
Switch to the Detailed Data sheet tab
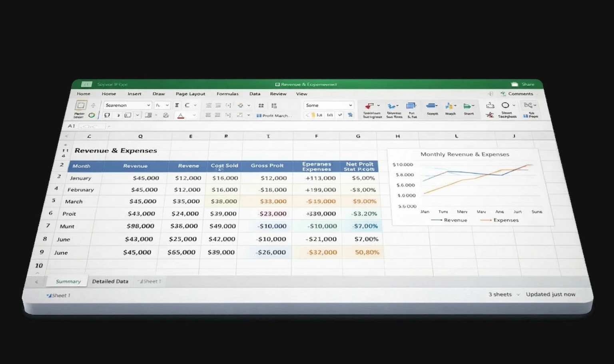pyautogui.click(x=110, y=281)
